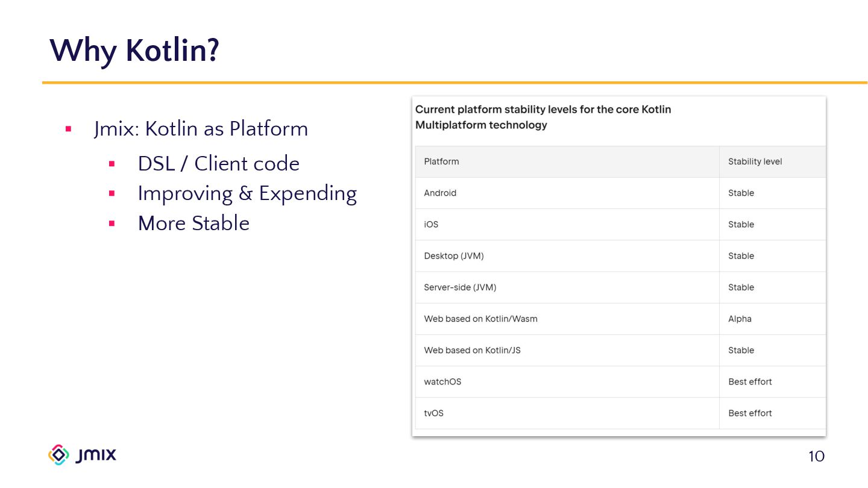The width and height of the screenshot is (868, 488).
Task: Click the 'Platform' column header
Action: pyautogui.click(x=441, y=161)
